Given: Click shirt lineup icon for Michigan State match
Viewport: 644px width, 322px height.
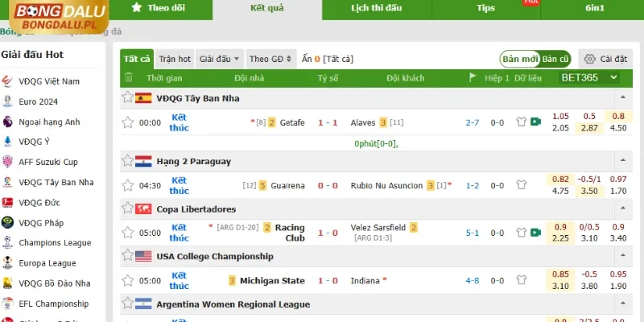Looking at the screenshot, I should pyautogui.click(x=520, y=280).
